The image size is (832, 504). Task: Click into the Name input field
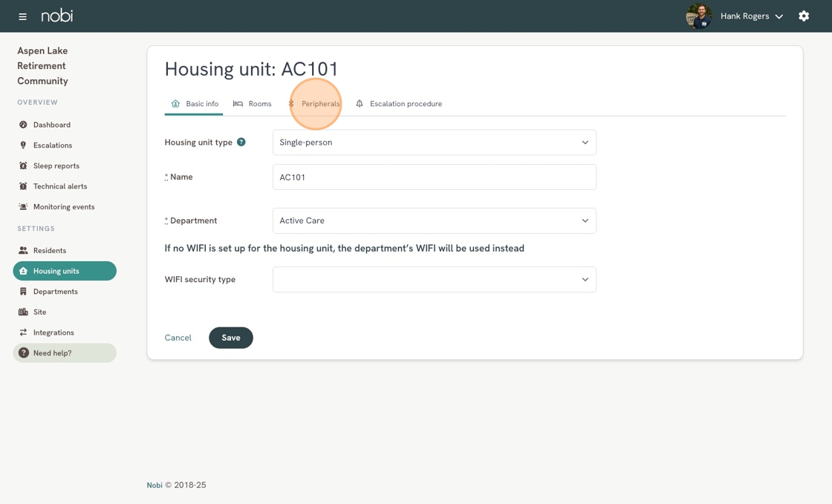(434, 177)
